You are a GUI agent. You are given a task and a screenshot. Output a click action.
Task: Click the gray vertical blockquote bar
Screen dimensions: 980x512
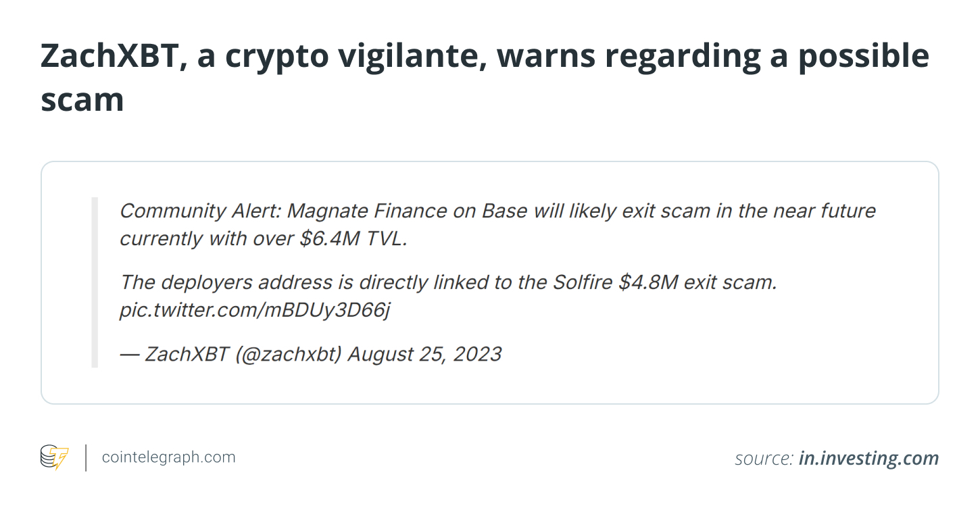point(95,282)
